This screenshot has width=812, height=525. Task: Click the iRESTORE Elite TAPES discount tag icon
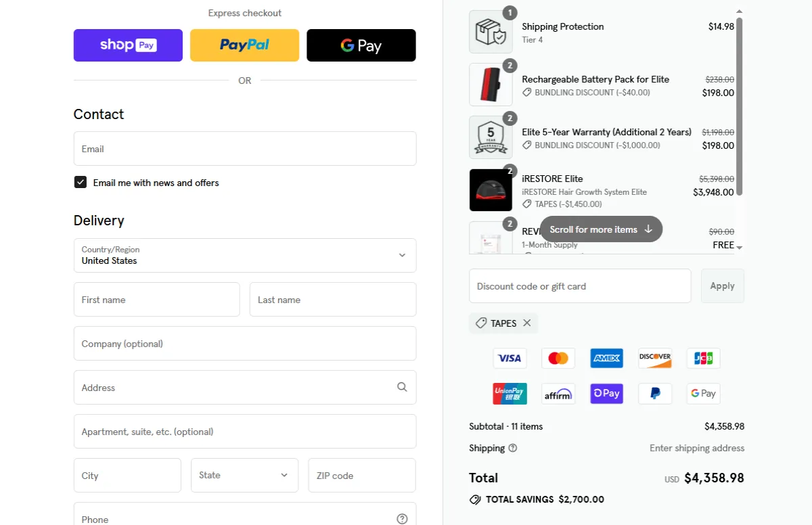526,204
